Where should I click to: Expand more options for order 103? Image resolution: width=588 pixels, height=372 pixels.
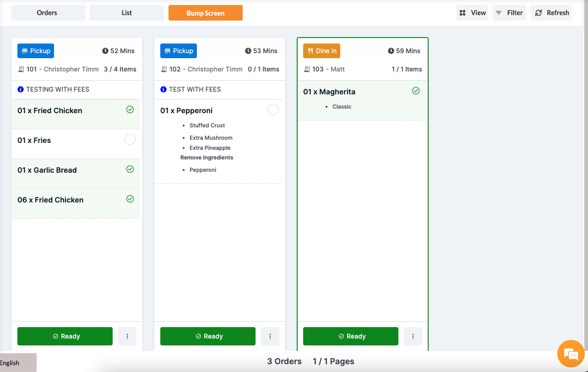click(413, 336)
